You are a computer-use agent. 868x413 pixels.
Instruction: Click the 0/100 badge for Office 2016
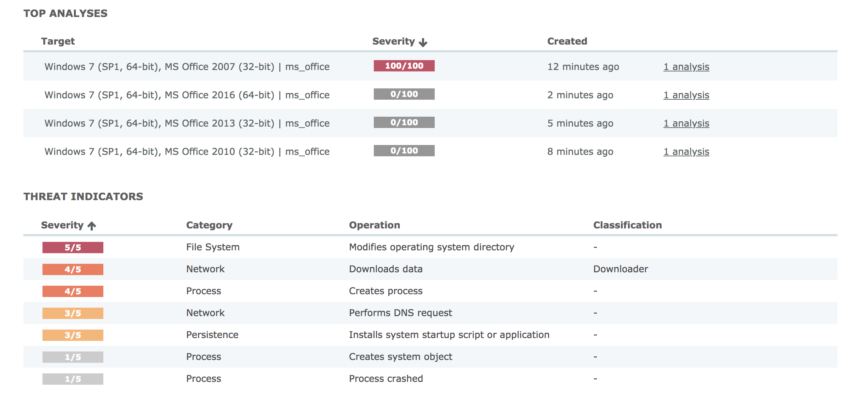point(404,94)
